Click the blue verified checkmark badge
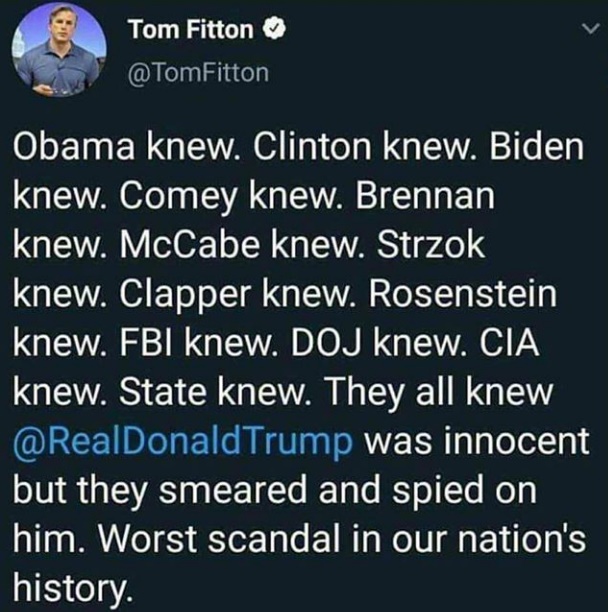This screenshot has width=608, height=612. click(x=274, y=30)
